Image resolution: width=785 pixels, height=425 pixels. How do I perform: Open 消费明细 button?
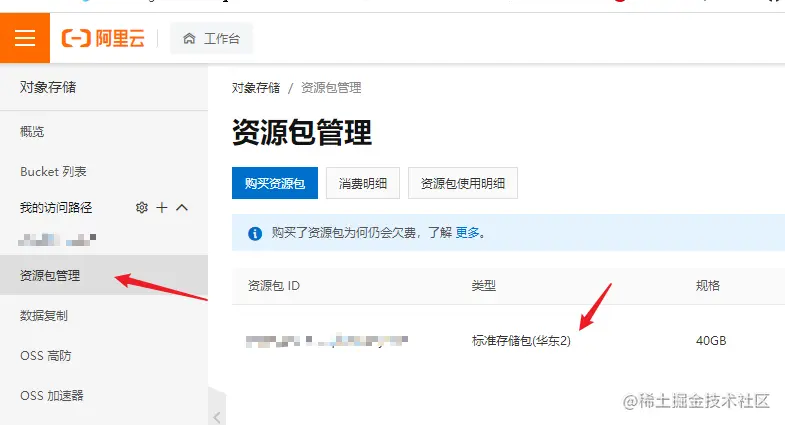coord(363,183)
